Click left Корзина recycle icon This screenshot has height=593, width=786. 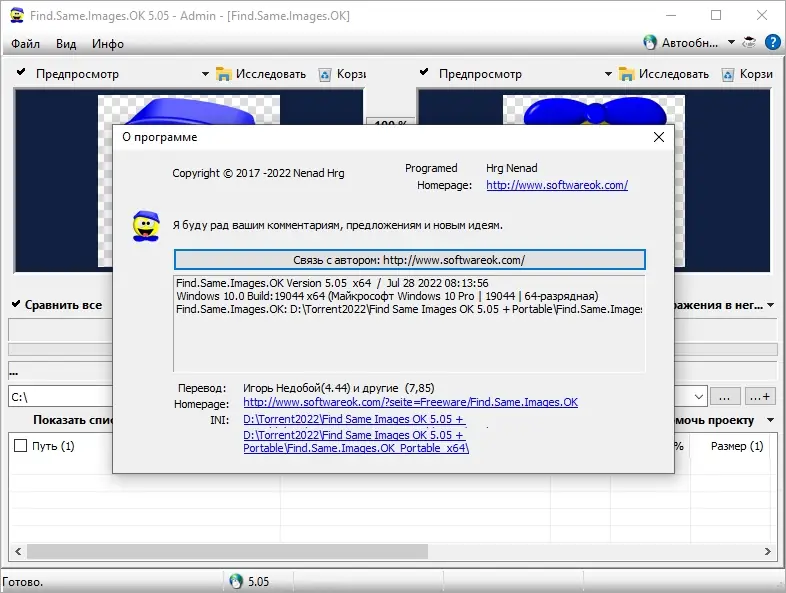tap(325, 75)
